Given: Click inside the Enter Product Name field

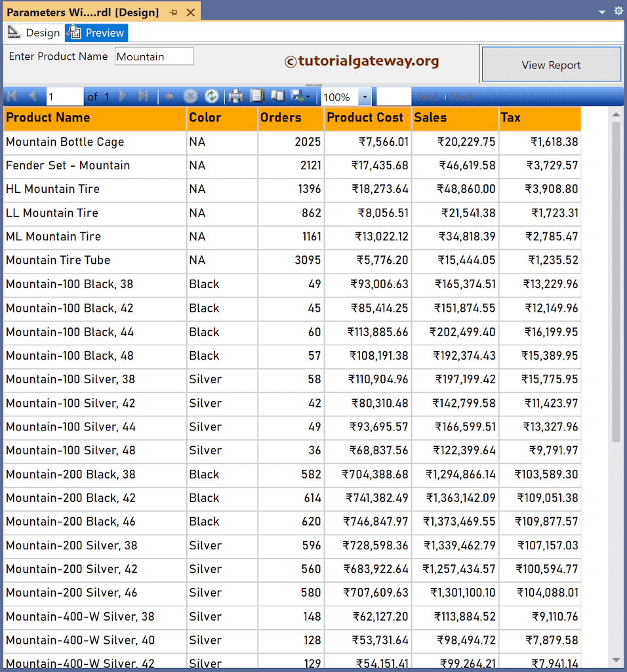Looking at the screenshot, I should coord(153,56).
